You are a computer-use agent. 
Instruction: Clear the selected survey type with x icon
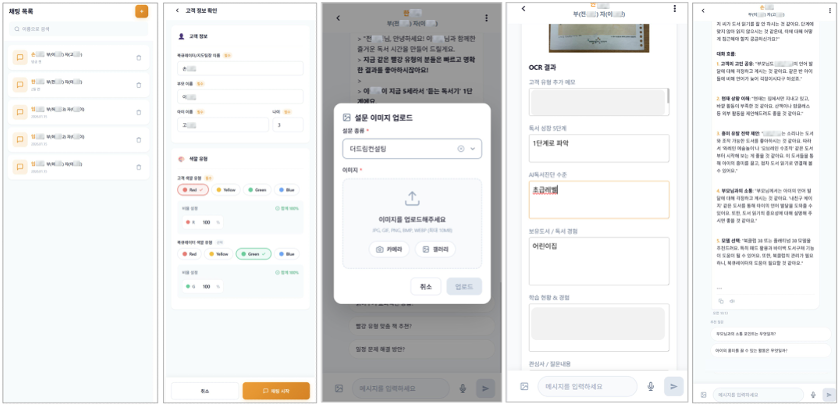click(461, 149)
